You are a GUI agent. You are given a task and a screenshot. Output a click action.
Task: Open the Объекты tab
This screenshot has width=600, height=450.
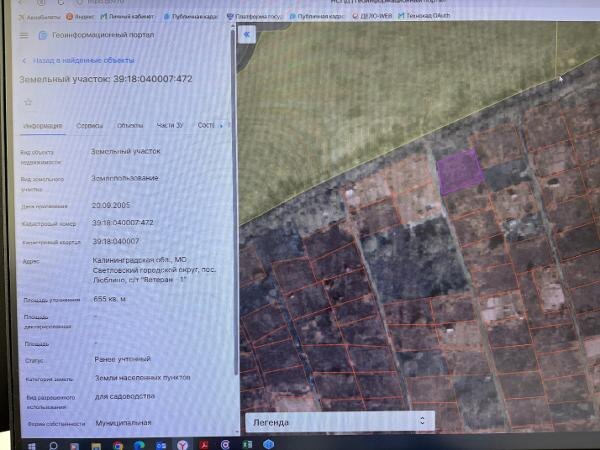pos(130,126)
